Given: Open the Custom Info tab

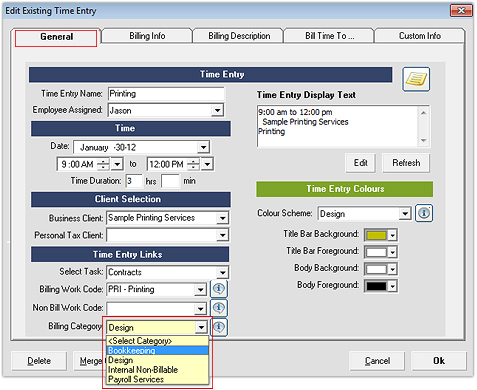Looking at the screenshot, I should (420, 36).
